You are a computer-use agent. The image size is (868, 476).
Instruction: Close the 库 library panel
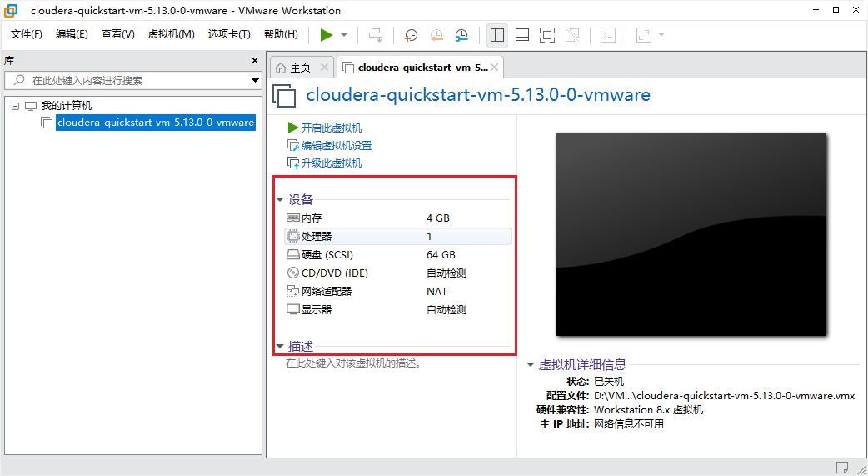pyautogui.click(x=255, y=60)
